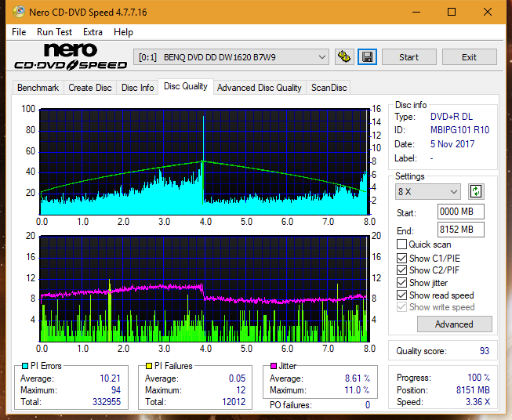This screenshot has width=512, height=420.
Task: Open the 8 X speed dropdown
Action: (428, 191)
